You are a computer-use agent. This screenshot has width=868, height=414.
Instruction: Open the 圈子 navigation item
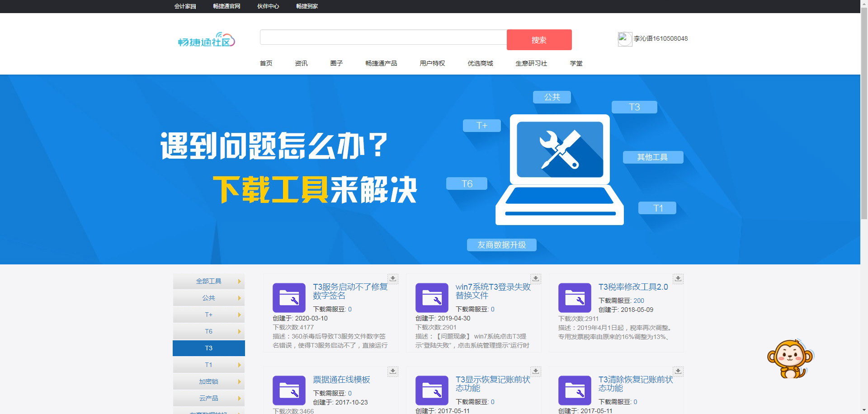(x=336, y=63)
